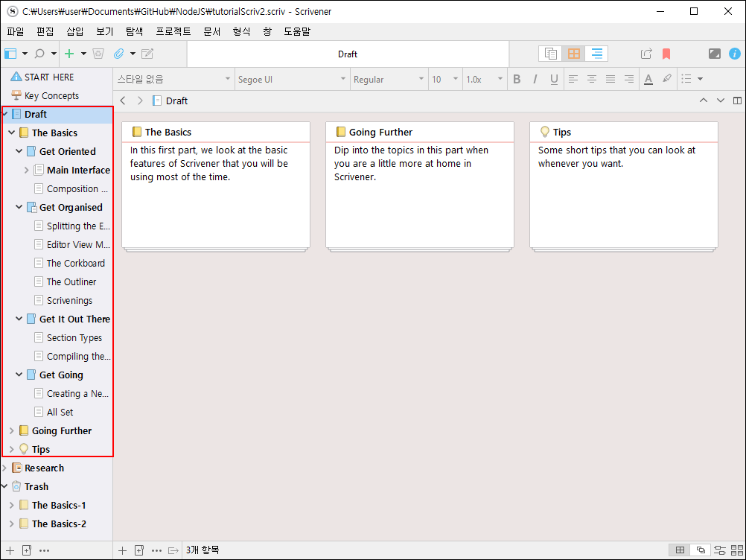Open the text color A swatch
The height and width of the screenshot is (560, 746).
point(648,79)
